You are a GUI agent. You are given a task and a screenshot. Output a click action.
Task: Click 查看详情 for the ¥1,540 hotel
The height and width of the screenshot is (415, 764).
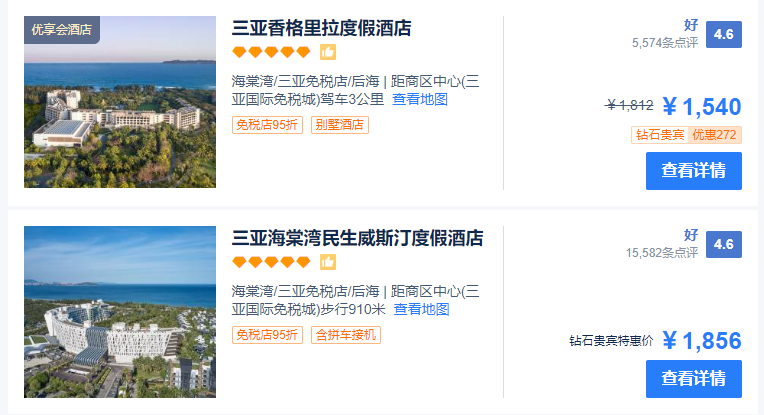(694, 171)
